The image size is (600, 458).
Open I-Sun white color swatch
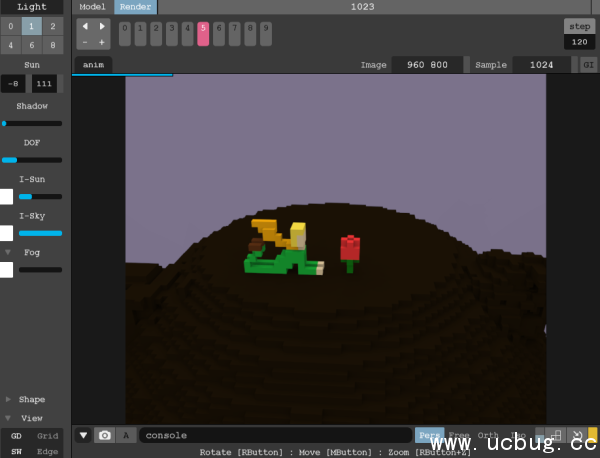click(6, 197)
